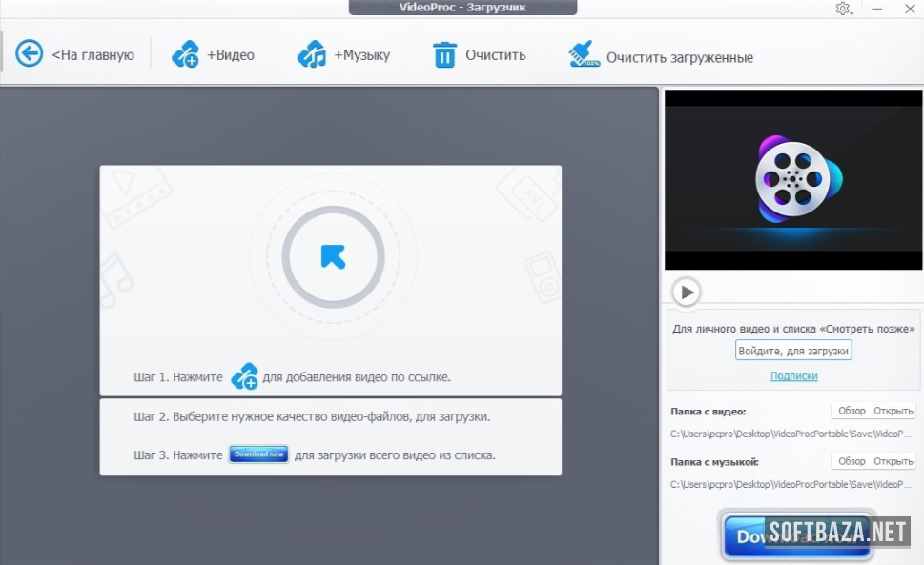Open the video folder with Открыть

tap(893, 412)
